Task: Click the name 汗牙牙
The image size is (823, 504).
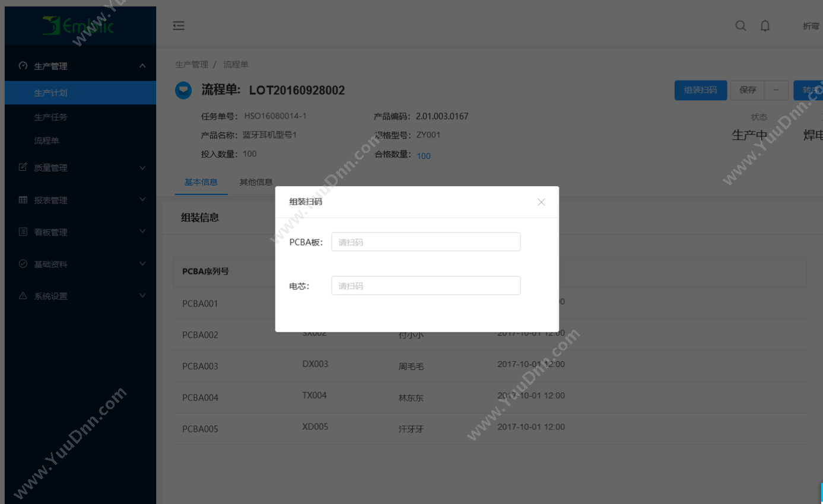Action: pos(411,430)
